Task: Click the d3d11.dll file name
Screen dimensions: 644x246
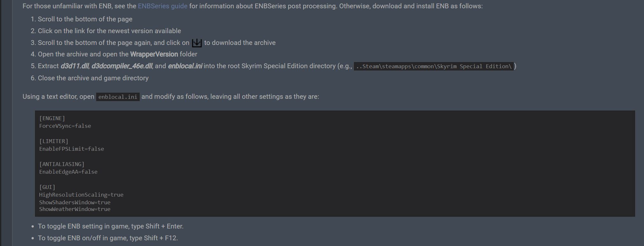Action: pos(75,66)
